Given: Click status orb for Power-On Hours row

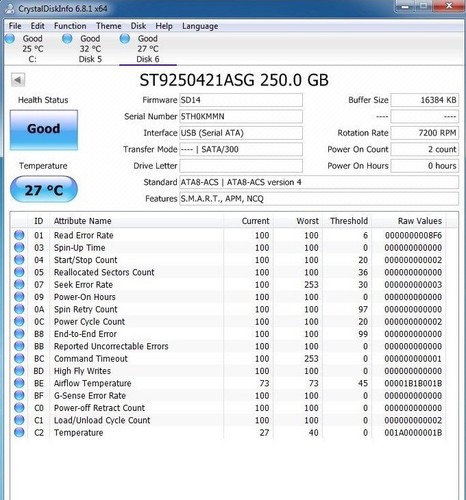Looking at the screenshot, I should coord(19,297).
